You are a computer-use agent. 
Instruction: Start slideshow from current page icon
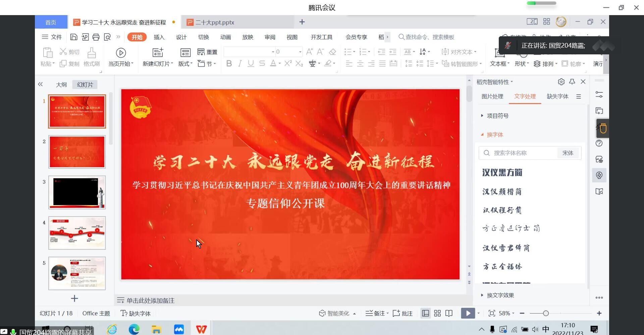coord(121,53)
